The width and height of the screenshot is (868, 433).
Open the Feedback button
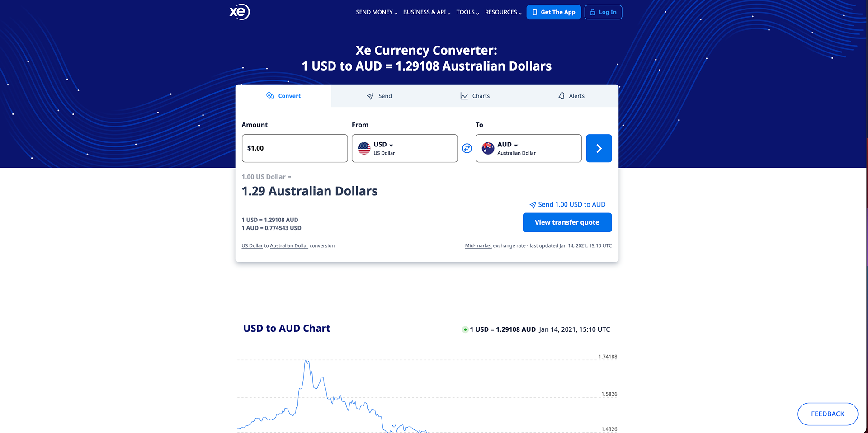[827, 414]
